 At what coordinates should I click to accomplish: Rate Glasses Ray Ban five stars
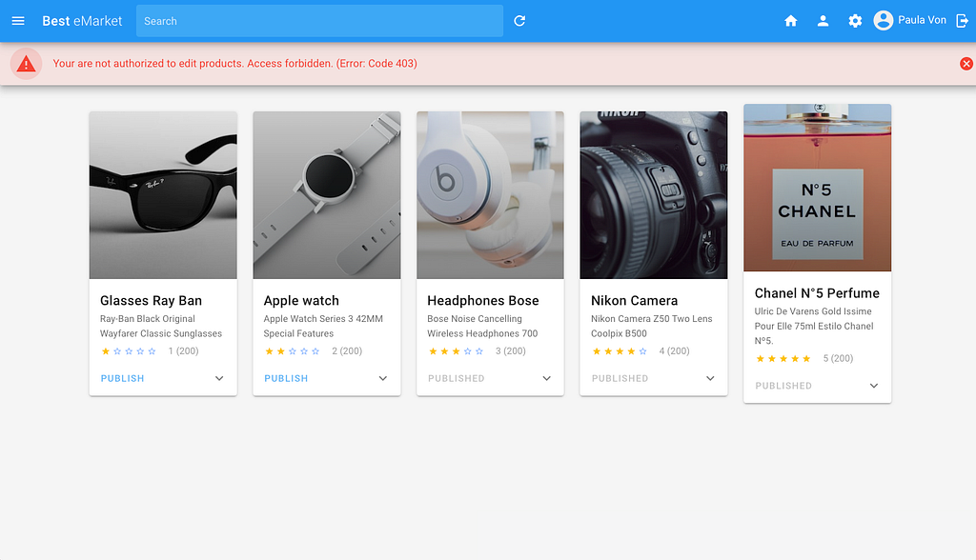(x=152, y=351)
